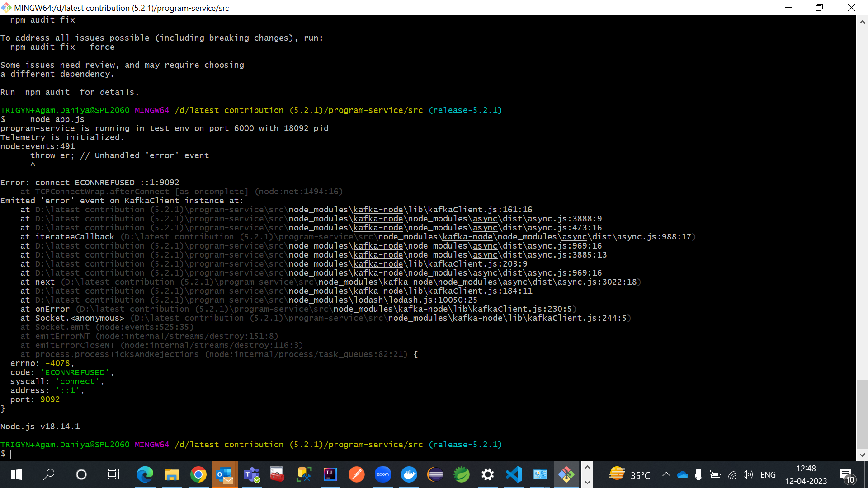868x488 pixels.
Task: Start Microsoft Teams from the taskbar
Action: [x=252, y=474]
